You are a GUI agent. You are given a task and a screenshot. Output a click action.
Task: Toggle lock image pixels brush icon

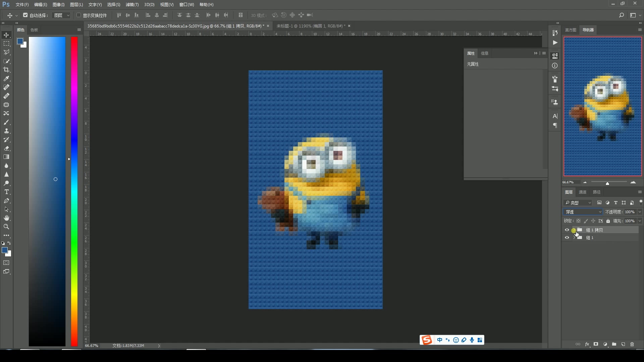(586, 221)
